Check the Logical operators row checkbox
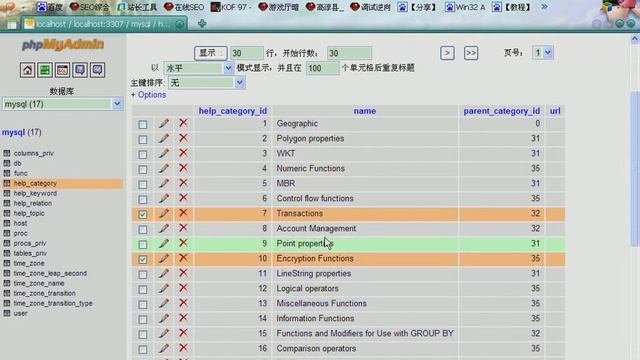The image size is (640, 360). pyautogui.click(x=142, y=289)
